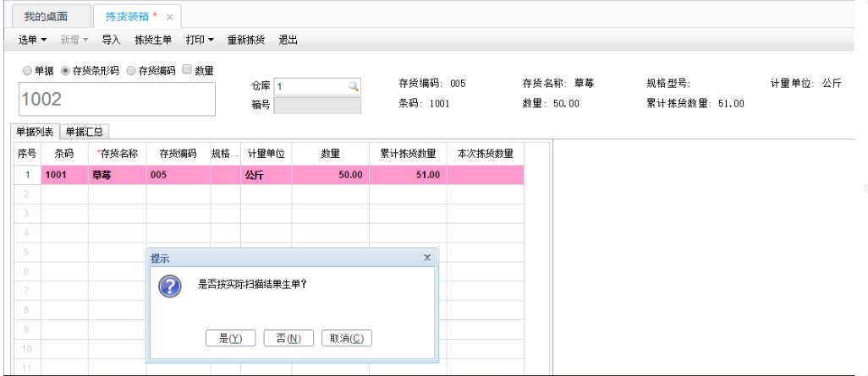Select the 存货条形码 radio button

(65, 70)
